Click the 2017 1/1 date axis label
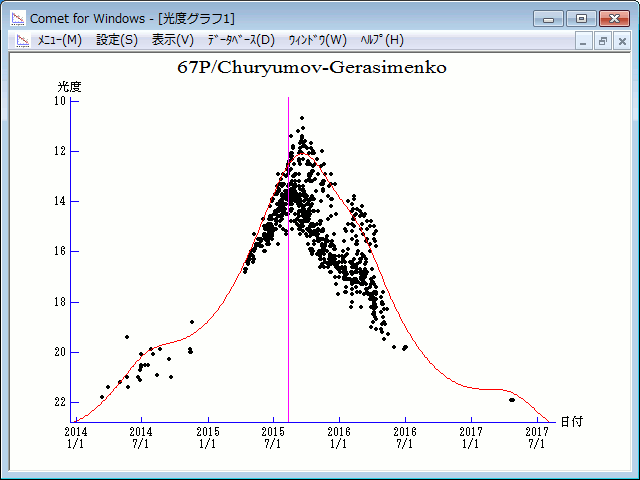The width and height of the screenshot is (640, 480). (x=471, y=437)
